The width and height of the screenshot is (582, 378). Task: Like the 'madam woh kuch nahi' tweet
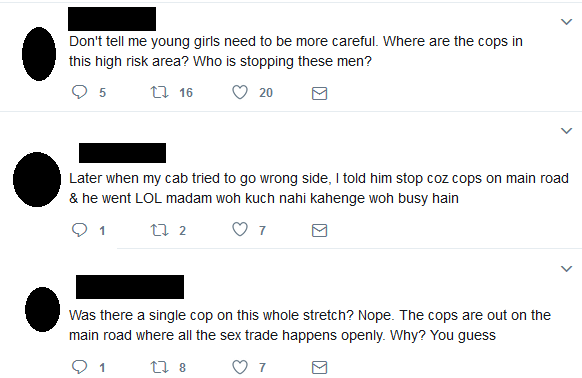[240, 229]
